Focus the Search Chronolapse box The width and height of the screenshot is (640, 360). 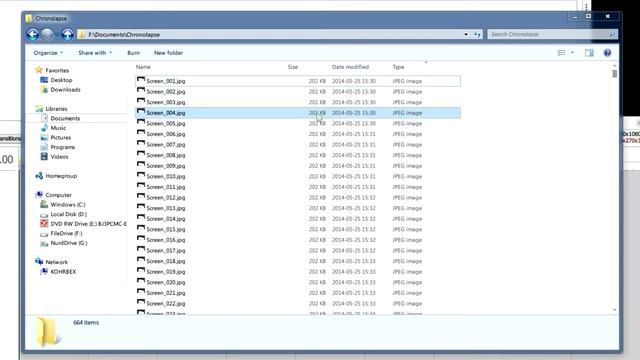point(548,34)
